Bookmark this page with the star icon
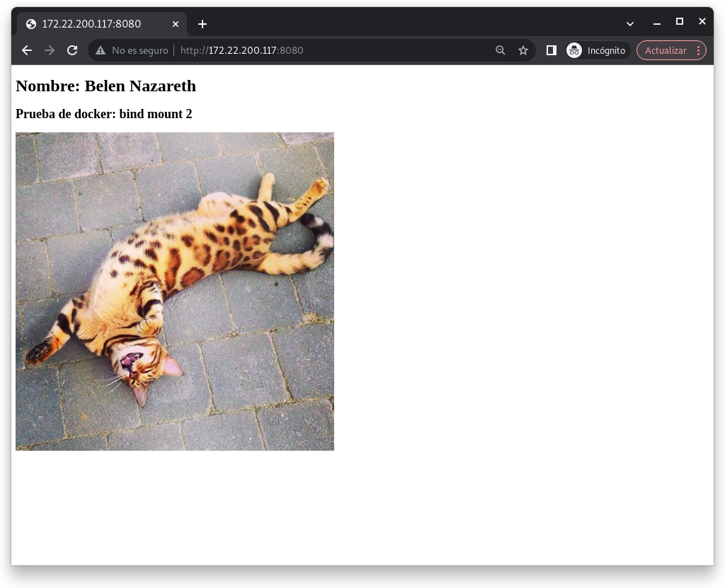The width and height of the screenshot is (725, 588). [523, 50]
